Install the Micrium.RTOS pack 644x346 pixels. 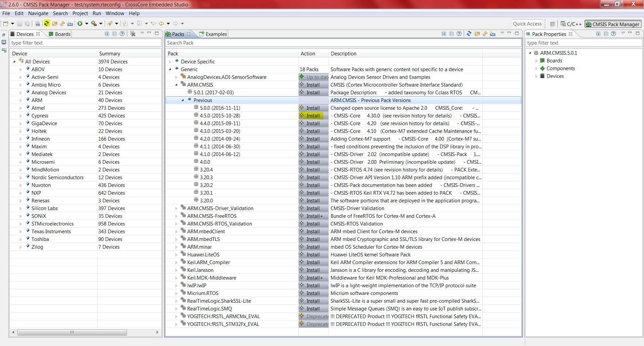pyautogui.click(x=313, y=293)
